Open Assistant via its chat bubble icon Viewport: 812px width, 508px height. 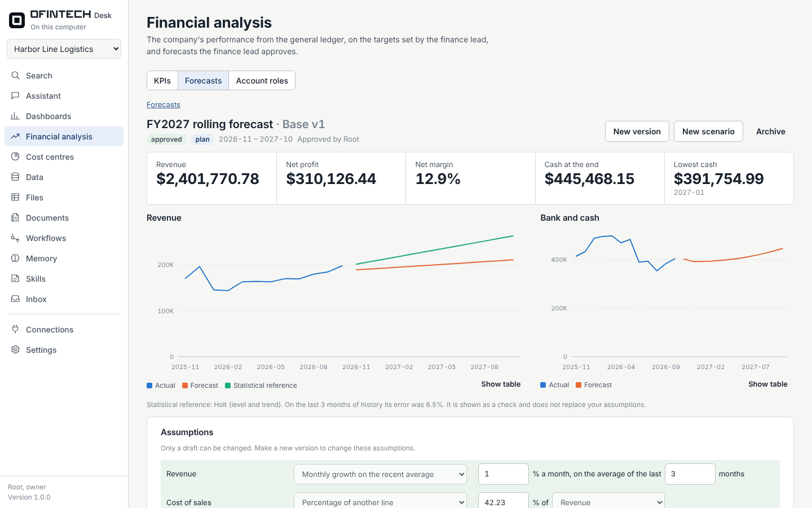[x=15, y=96]
